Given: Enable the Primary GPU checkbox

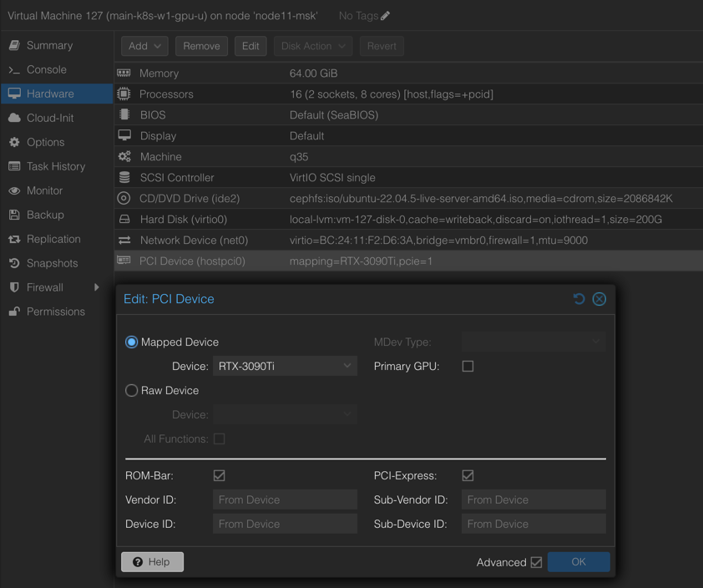Looking at the screenshot, I should (x=468, y=366).
